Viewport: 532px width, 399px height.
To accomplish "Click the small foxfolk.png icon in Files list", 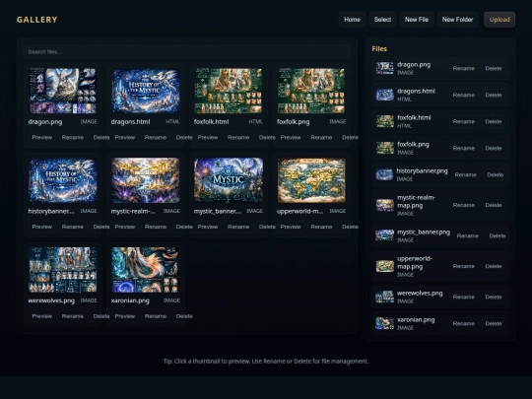I will (385, 148).
